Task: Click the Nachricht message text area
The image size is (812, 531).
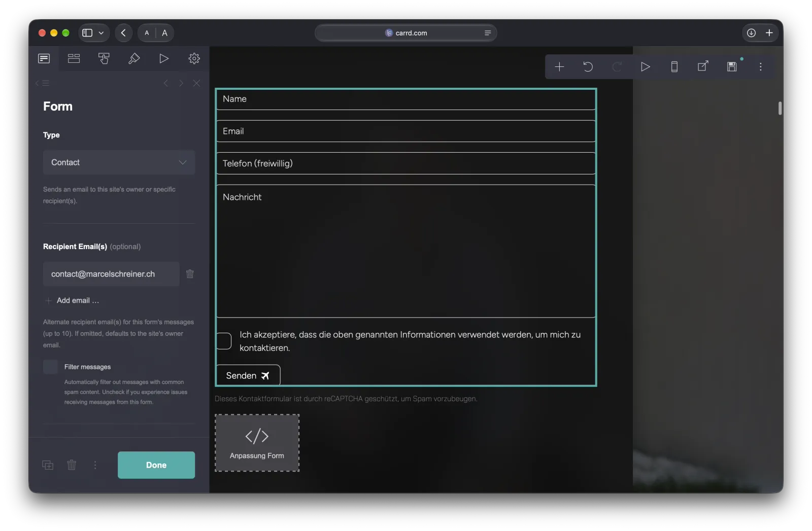Action: pos(405,251)
